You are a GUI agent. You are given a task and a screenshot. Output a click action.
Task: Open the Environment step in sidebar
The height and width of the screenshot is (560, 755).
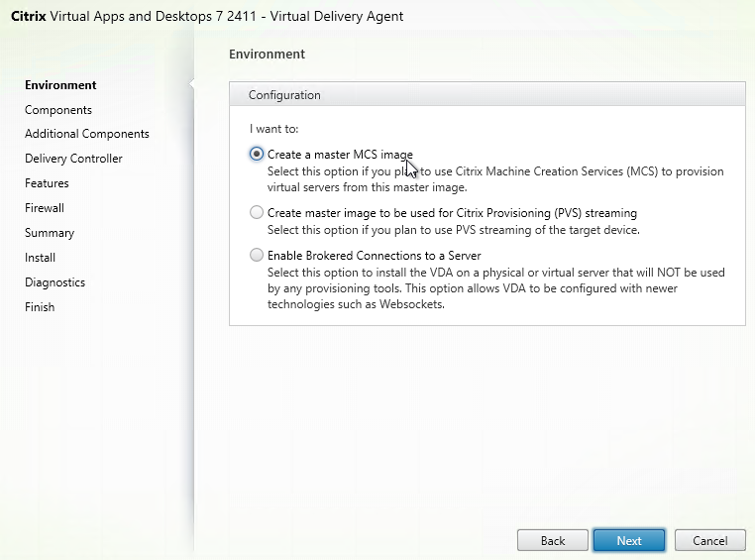pos(60,85)
